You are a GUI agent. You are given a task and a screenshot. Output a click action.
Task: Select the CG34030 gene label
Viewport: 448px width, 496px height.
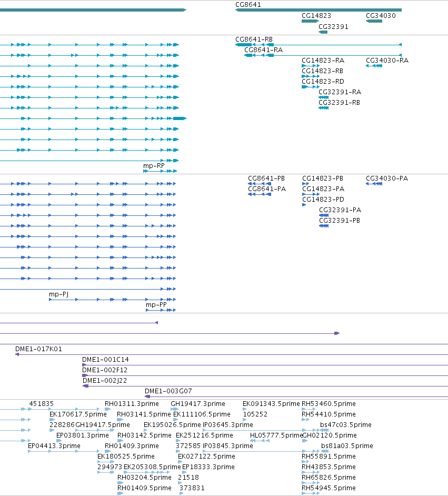(x=381, y=16)
